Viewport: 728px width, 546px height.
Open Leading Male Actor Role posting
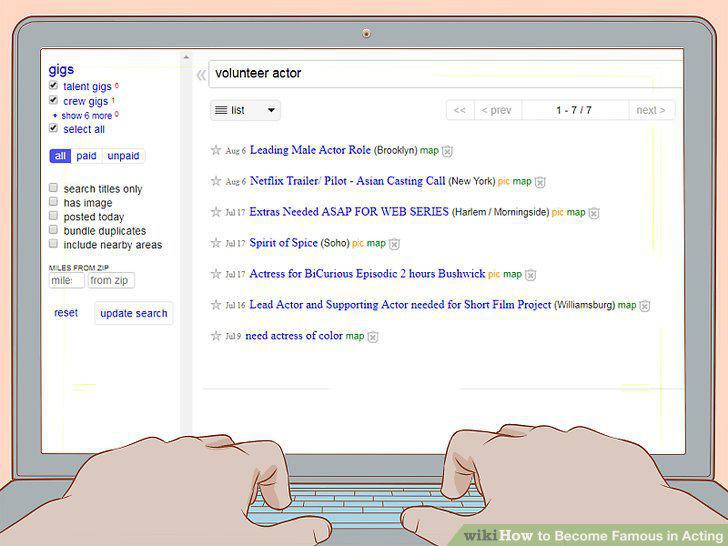tap(310, 150)
